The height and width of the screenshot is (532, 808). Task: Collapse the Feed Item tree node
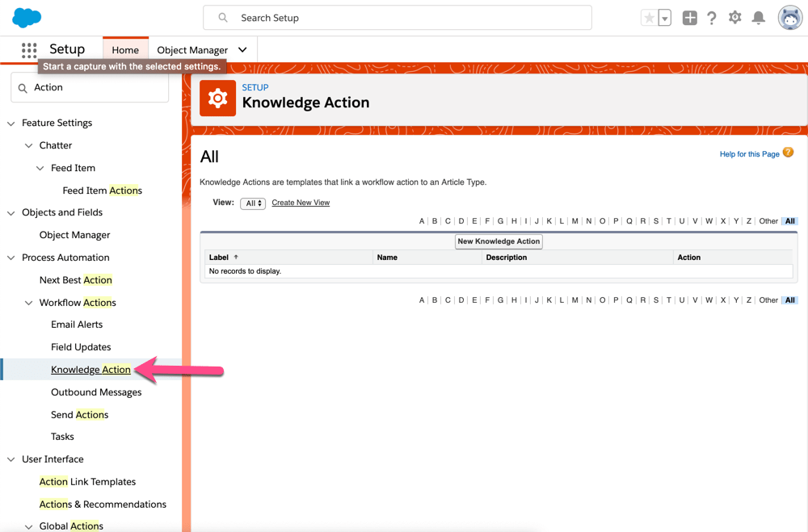point(40,169)
